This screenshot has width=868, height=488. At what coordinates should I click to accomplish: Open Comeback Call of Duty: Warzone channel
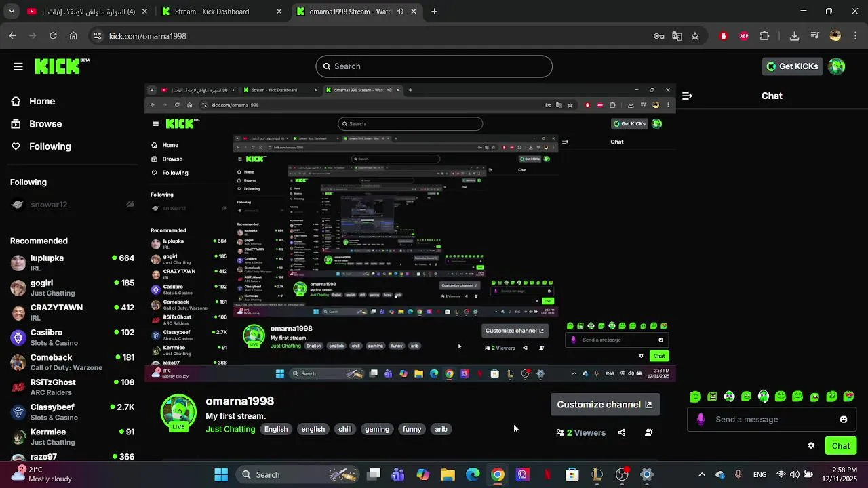tap(72, 362)
